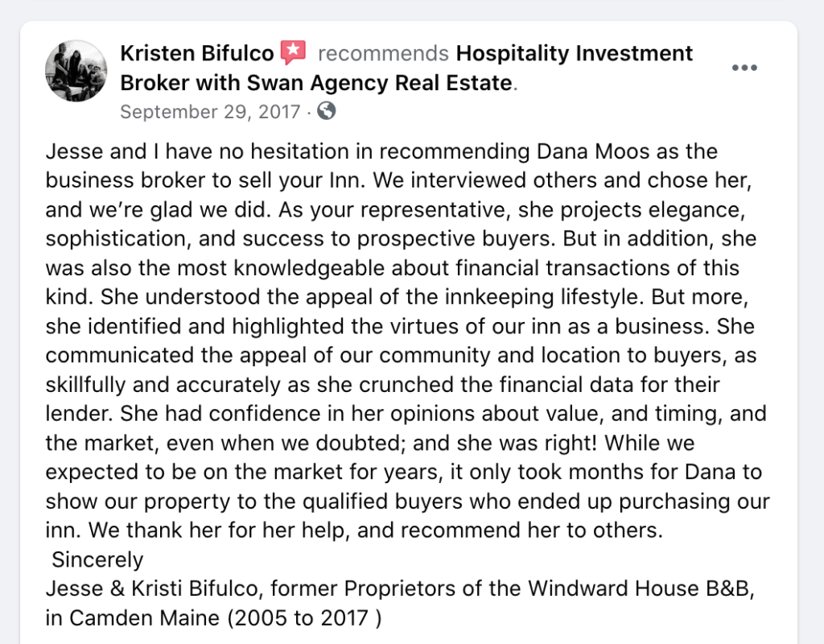Open the three-dots post options menu
This screenshot has width=824, height=644.
click(744, 68)
